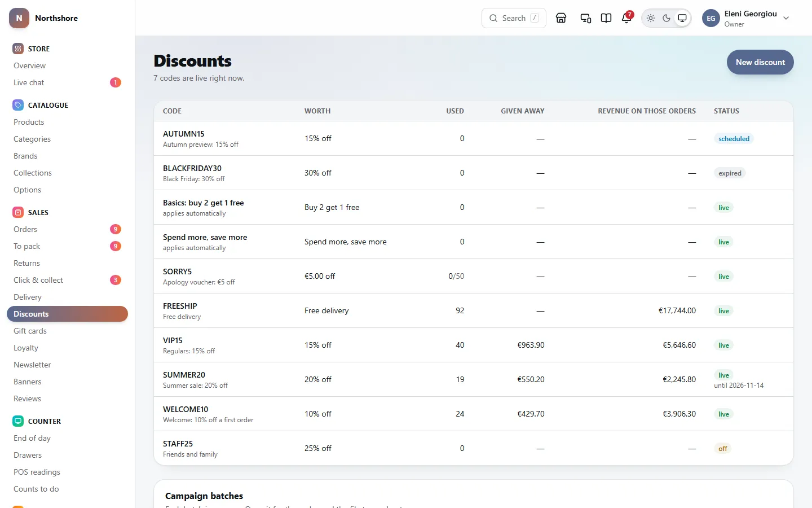Click the REVENUE ON THOSE ORDERS column header
812x508 pixels.
point(647,111)
